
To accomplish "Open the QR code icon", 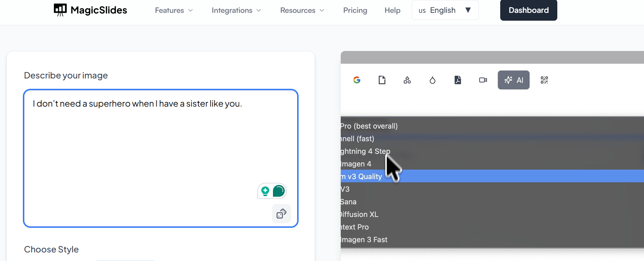I will [544, 80].
